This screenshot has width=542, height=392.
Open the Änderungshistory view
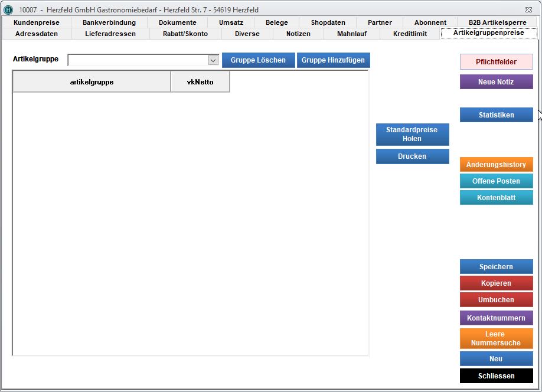pyautogui.click(x=496, y=165)
